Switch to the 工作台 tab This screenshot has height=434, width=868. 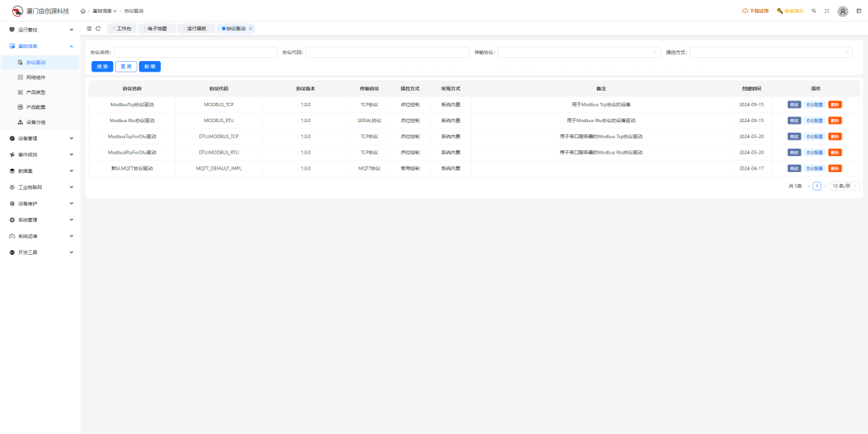click(x=122, y=28)
